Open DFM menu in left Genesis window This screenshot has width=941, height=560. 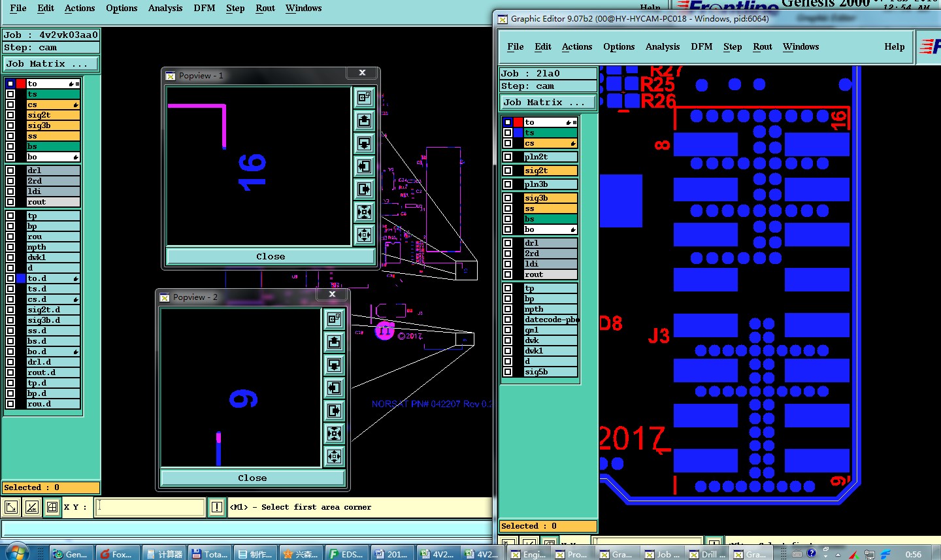tap(205, 8)
